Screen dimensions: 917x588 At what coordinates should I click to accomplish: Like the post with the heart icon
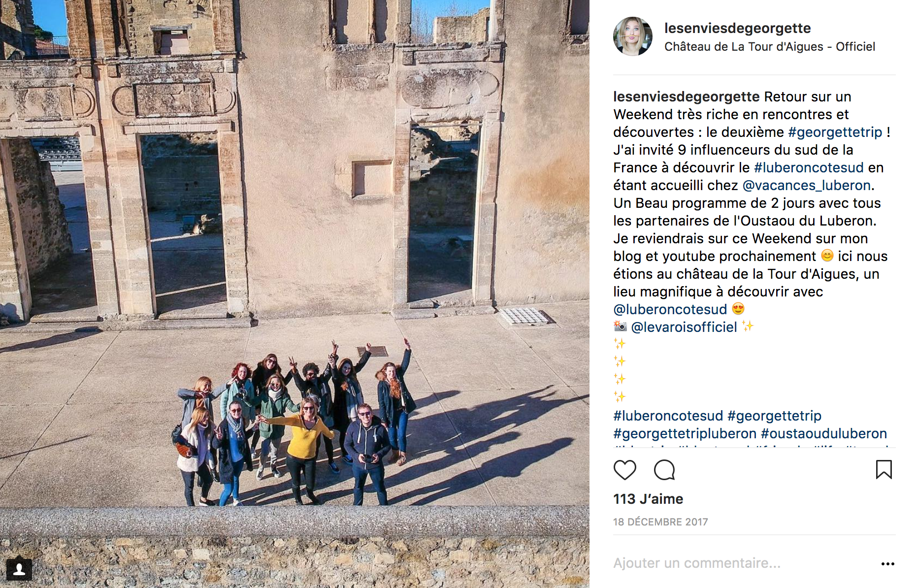point(625,470)
